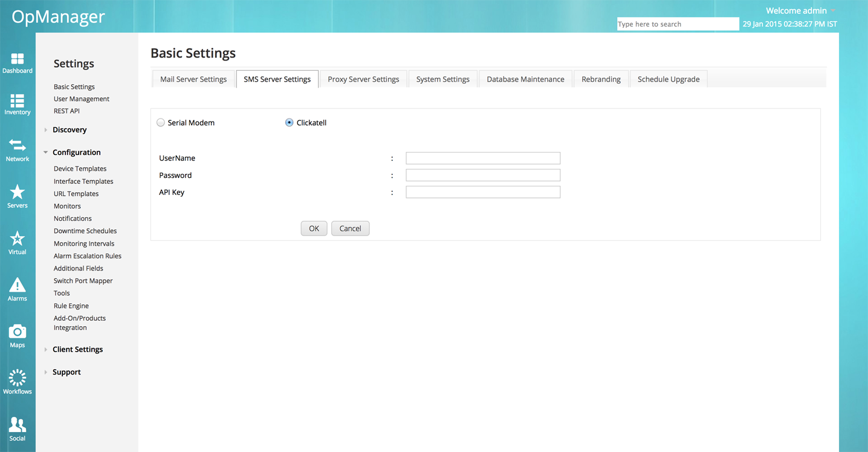Expand the Discovery settings section
Viewport: 868px width, 452px height.
point(68,129)
